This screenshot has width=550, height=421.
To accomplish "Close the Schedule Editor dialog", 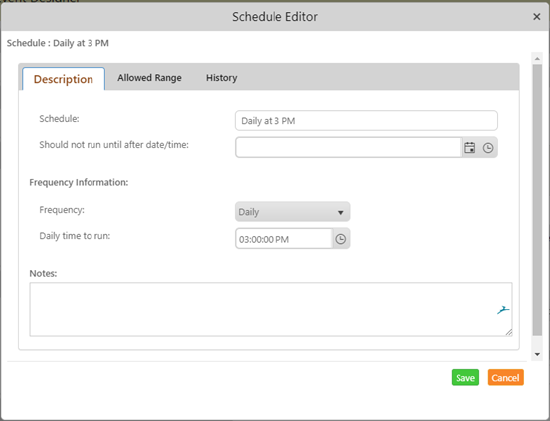I will [x=536, y=16].
